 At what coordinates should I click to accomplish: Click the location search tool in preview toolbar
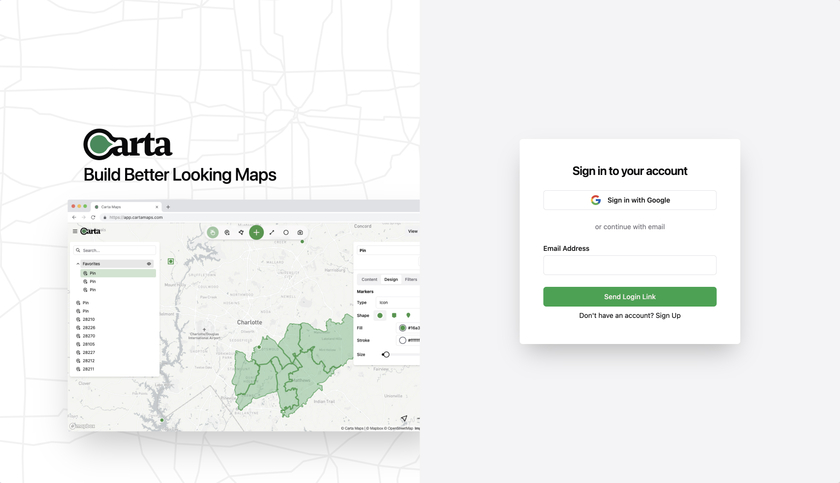click(227, 232)
